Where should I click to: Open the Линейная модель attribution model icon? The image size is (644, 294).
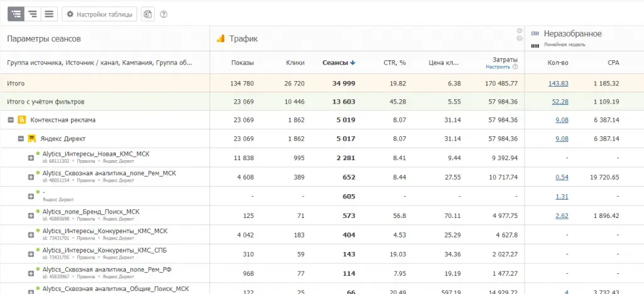click(x=535, y=45)
